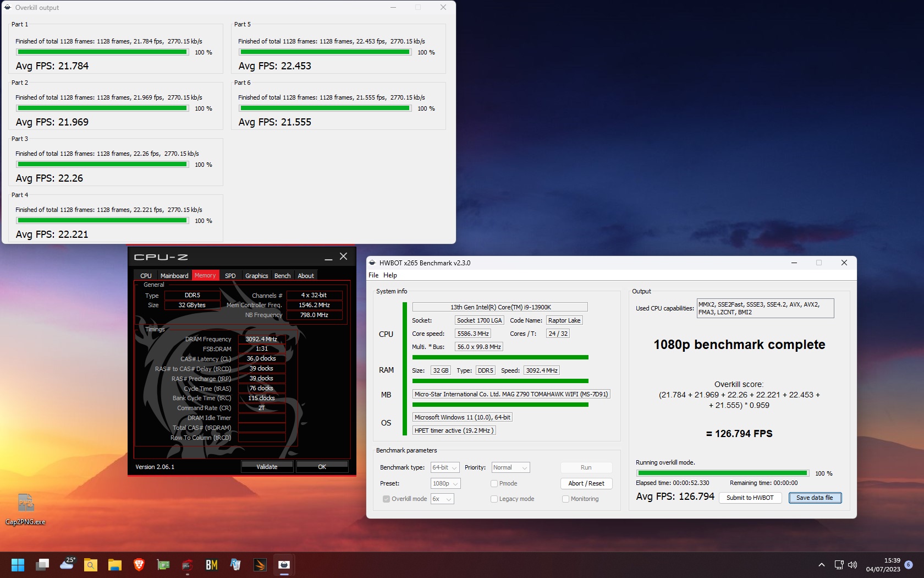Open the weather widget showing 25°
924x578 pixels.
tap(67, 564)
